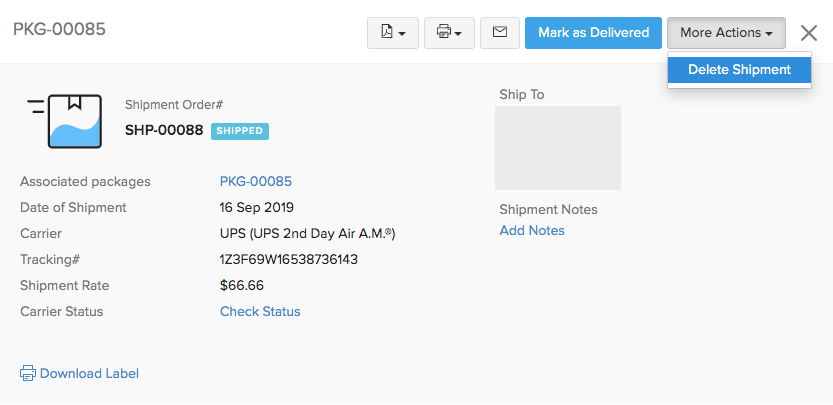Screen dimensions: 833x405
Task: Click the Download Label link
Action: [x=89, y=373]
